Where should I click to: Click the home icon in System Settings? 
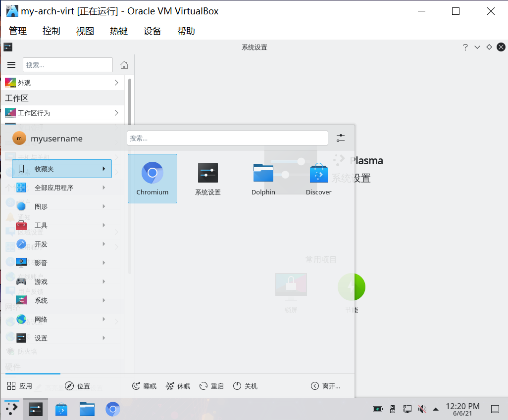(124, 65)
